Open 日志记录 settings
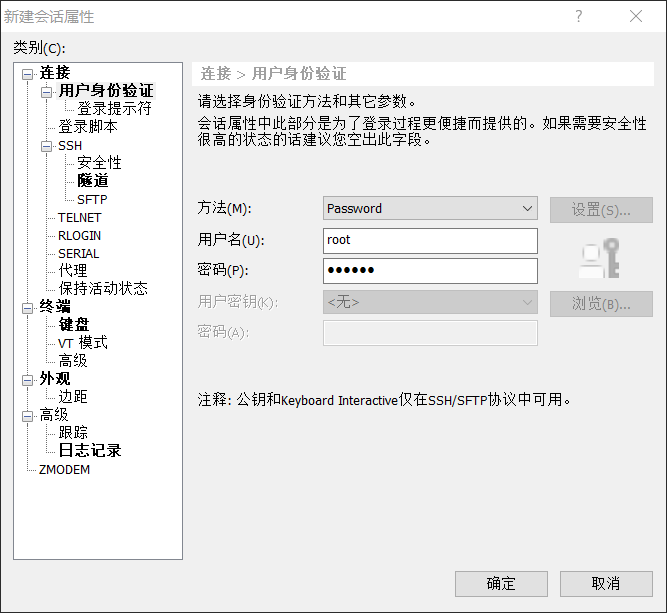 [90, 450]
